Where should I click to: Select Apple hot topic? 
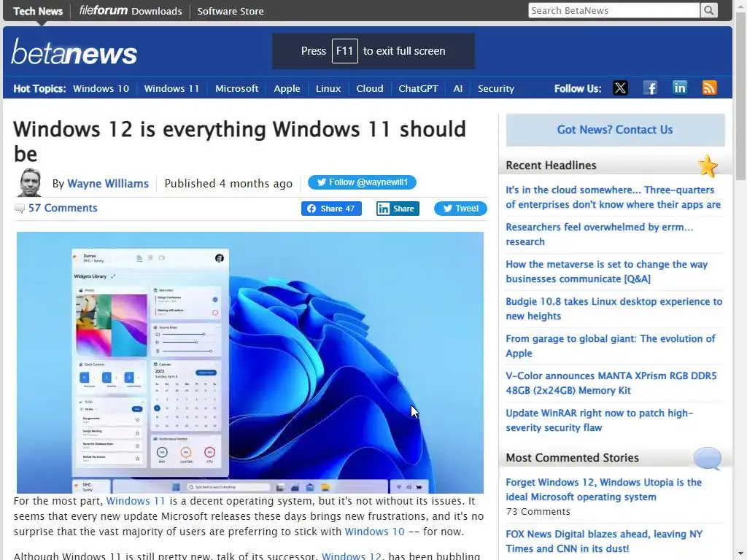[287, 88]
